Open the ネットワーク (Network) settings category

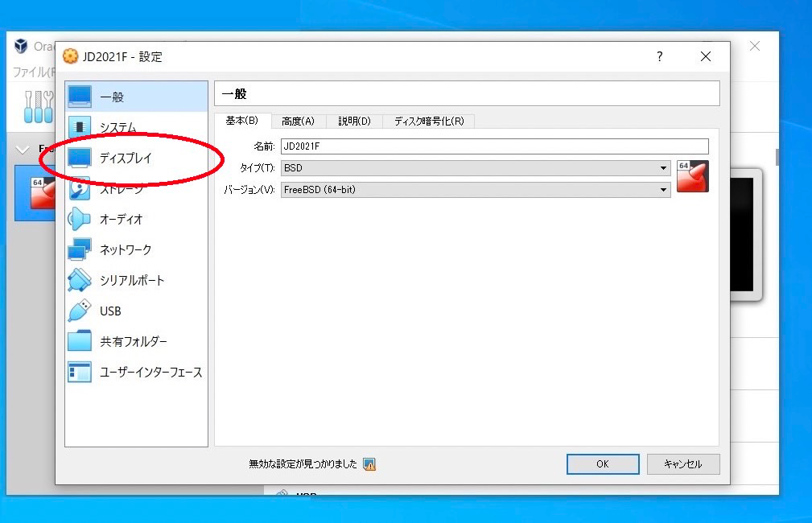click(x=125, y=249)
